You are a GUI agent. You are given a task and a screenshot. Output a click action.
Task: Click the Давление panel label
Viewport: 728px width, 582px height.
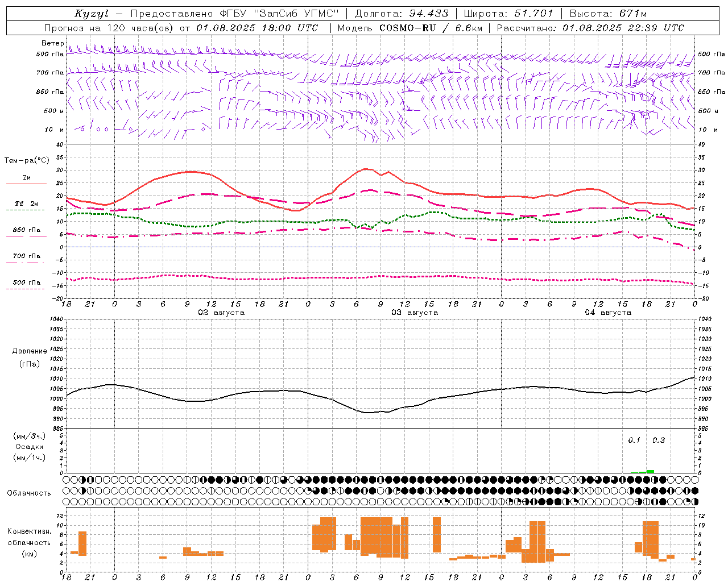click(30, 351)
